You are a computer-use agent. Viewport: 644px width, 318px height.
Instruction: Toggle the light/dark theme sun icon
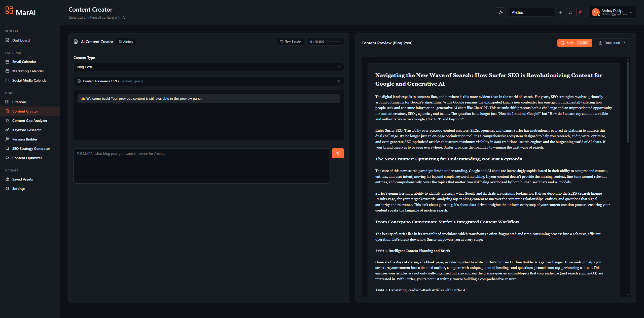[500, 12]
